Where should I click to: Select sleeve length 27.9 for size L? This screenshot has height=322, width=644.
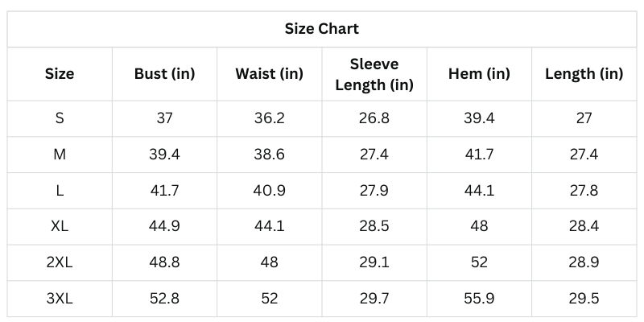(x=374, y=190)
